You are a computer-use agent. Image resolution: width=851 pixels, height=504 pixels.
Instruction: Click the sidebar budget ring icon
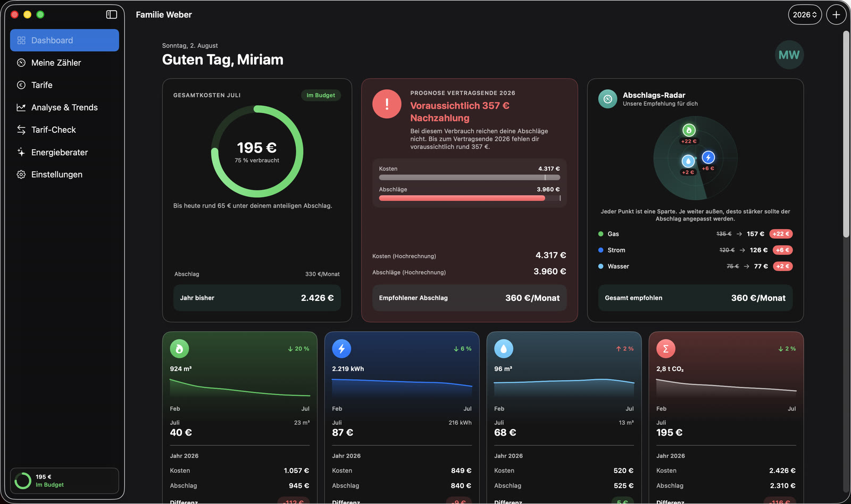(x=23, y=481)
